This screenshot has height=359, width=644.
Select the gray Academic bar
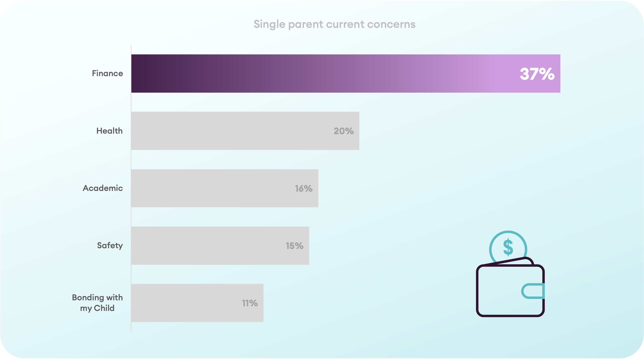coord(225,188)
